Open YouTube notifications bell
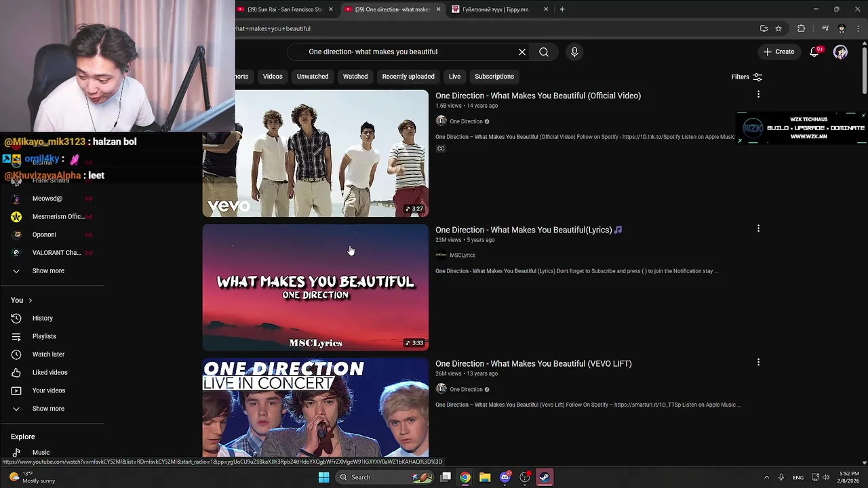The width and height of the screenshot is (868, 488). (x=815, y=52)
